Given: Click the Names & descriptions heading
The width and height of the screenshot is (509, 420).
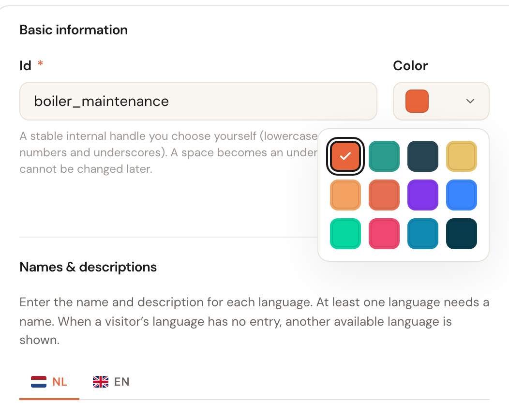Looking at the screenshot, I should pyautogui.click(x=88, y=267).
